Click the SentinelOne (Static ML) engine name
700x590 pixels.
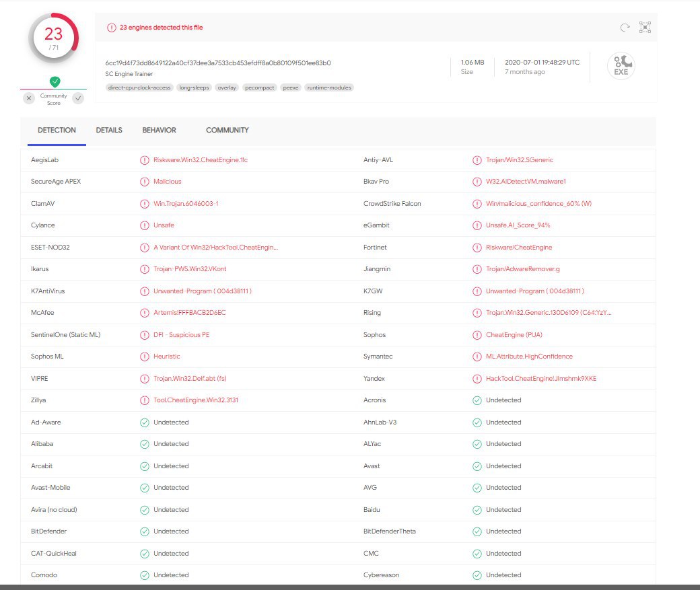(66, 335)
